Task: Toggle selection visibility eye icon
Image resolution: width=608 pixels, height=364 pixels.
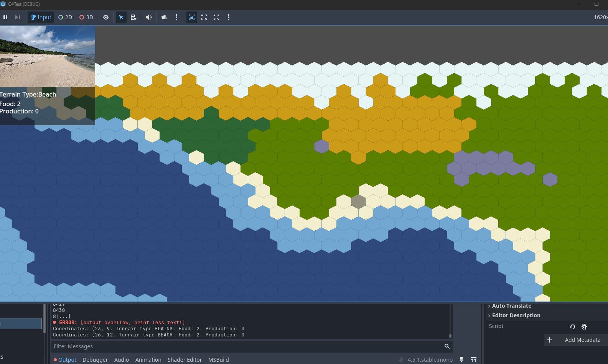Action: (x=106, y=17)
